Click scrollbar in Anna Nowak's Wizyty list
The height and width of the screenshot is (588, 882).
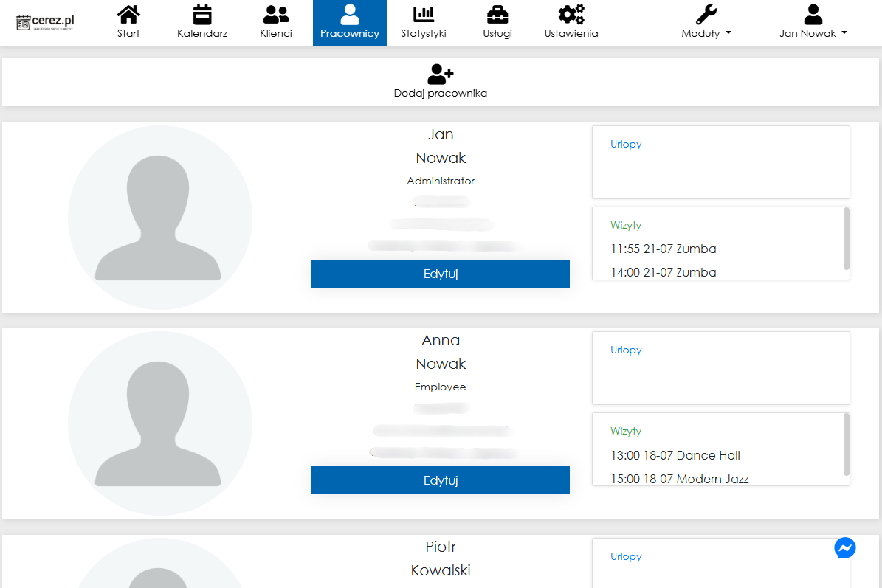pyautogui.click(x=846, y=445)
